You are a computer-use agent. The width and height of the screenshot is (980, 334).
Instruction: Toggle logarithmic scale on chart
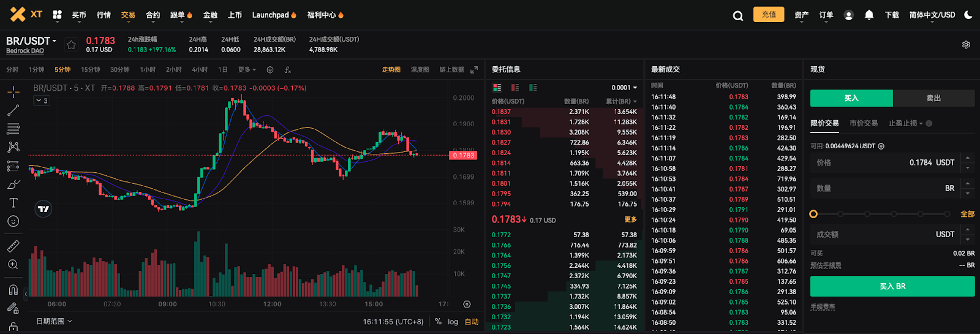[453, 322]
